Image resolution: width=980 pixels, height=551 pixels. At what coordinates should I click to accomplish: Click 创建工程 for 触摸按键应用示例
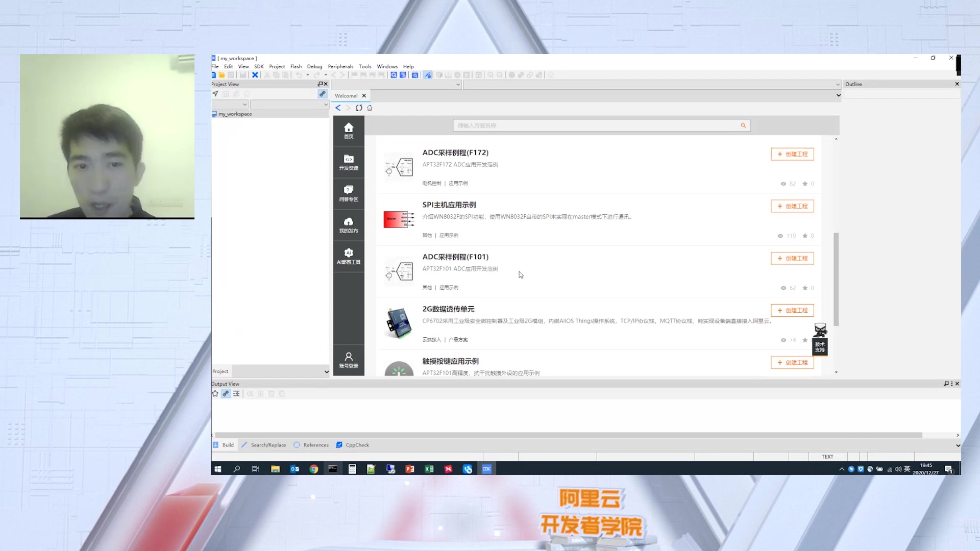pos(792,362)
